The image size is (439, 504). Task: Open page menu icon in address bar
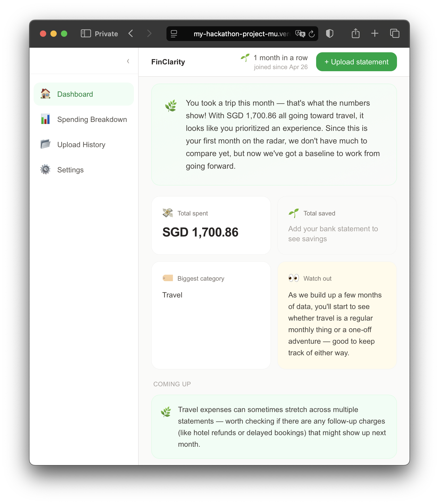[174, 34]
